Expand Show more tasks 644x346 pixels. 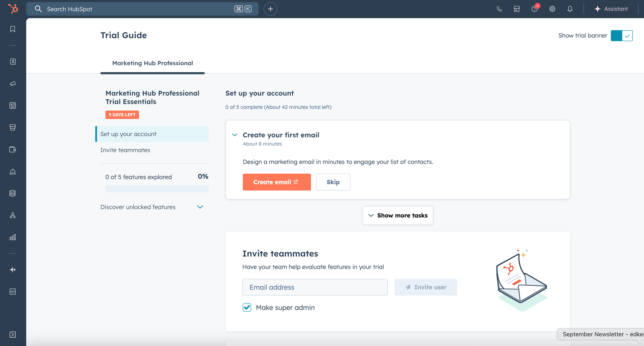(398, 215)
